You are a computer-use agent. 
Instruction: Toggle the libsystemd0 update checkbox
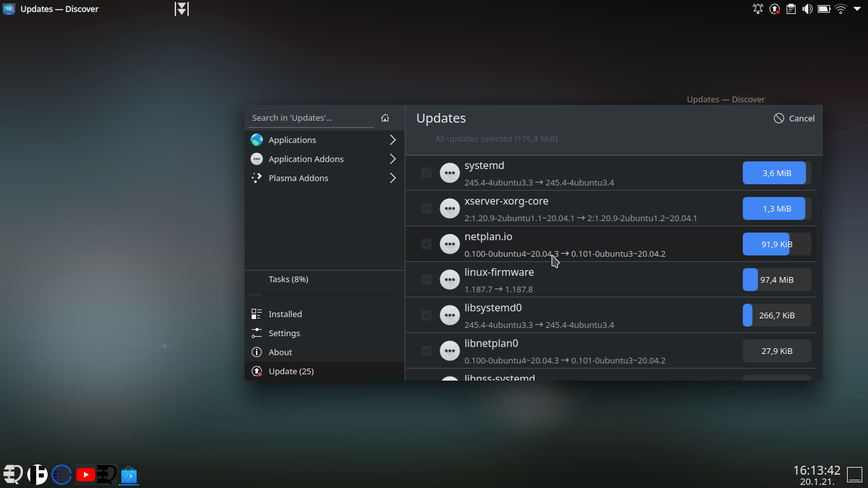coord(426,315)
